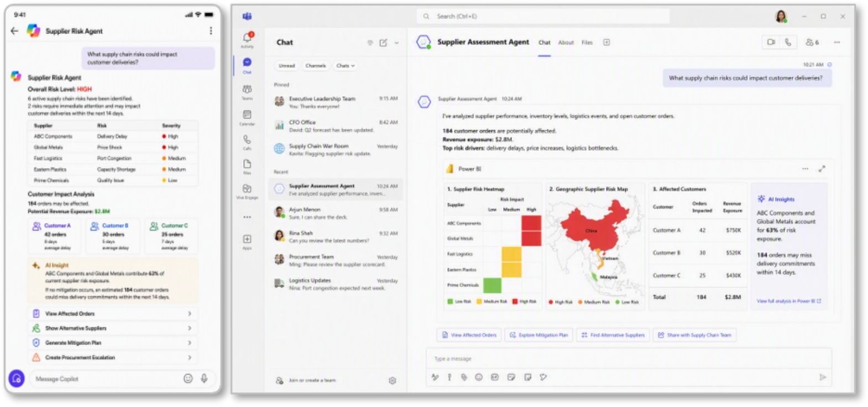Viewport: 868px width, 407px height.
Task: Filter the chat list by Channels
Action: (x=316, y=65)
